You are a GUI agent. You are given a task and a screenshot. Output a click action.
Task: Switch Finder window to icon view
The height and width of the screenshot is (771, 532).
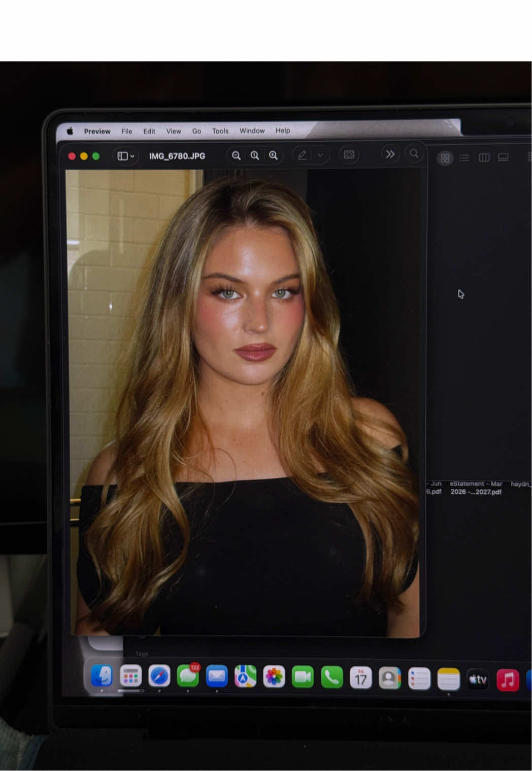[x=445, y=158]
